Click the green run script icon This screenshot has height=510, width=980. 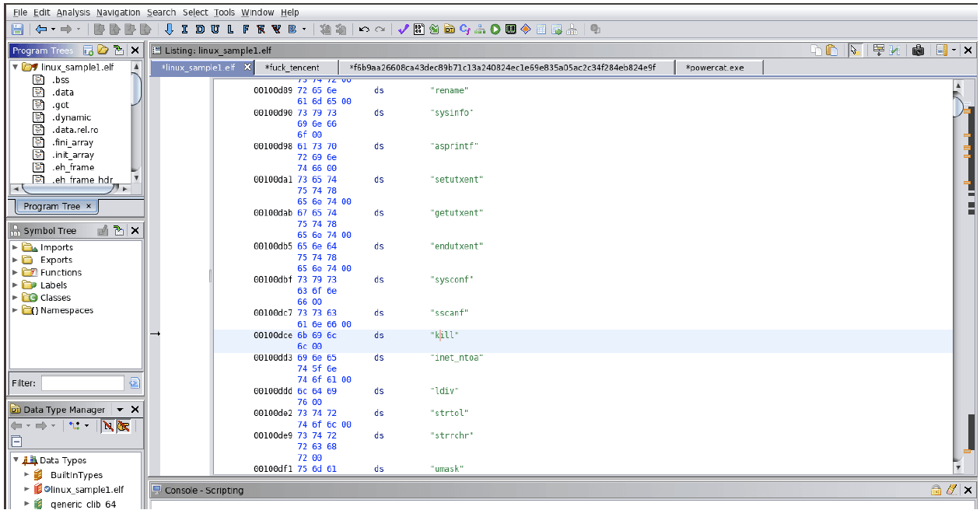coord(495,30)
